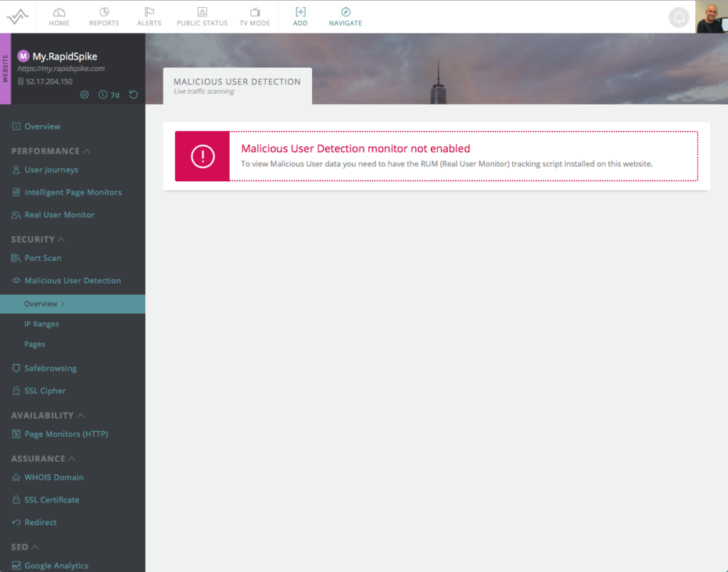Viewport: 728px width, 572px height.
Task: Open the notification bell at top right
Action: click(679, 17)
